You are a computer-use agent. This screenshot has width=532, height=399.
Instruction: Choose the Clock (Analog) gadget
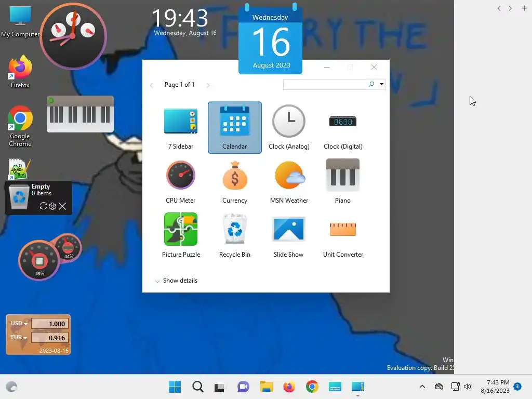click(x=289, y=128)
